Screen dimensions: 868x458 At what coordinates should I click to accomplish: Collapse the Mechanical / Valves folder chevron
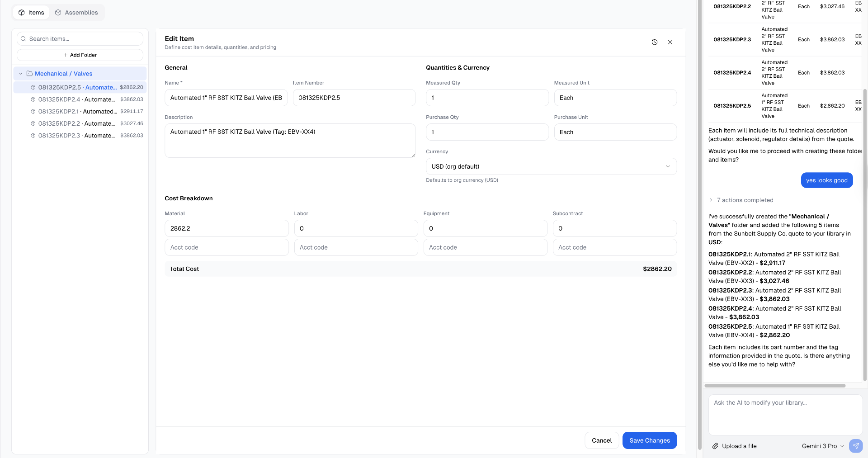tap(20, 74)
